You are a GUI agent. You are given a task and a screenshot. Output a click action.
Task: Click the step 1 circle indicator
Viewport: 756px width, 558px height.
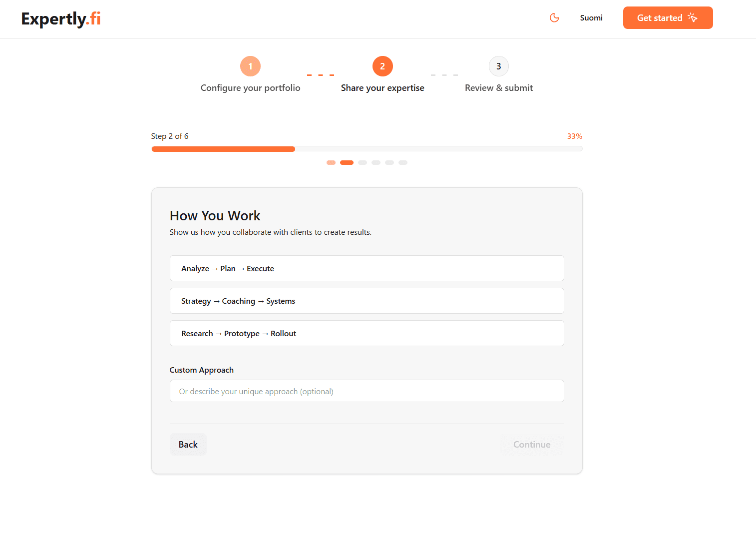[250, 66]
